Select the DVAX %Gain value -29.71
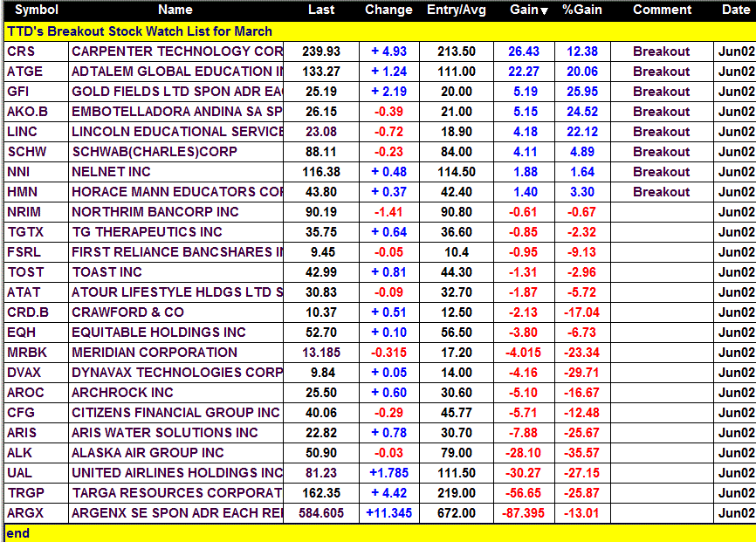The width and height of the screenshot is (756, 542). point(581,373)
